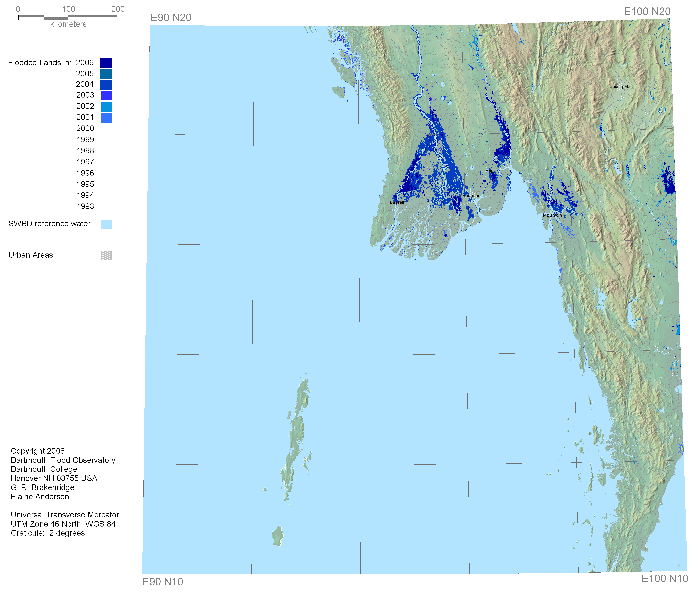The width and height of the screenshot is (700, 592).
Task: Click the Dartmouth Flood Observatory text
Action: click(63, 460)
